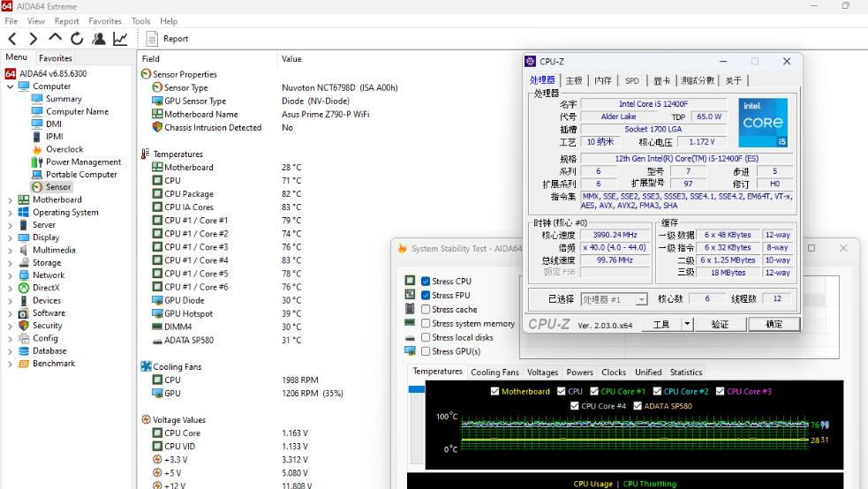Click the Software icon in tree
This screenshot has height=489, width=868.
[x=24, y=313]
